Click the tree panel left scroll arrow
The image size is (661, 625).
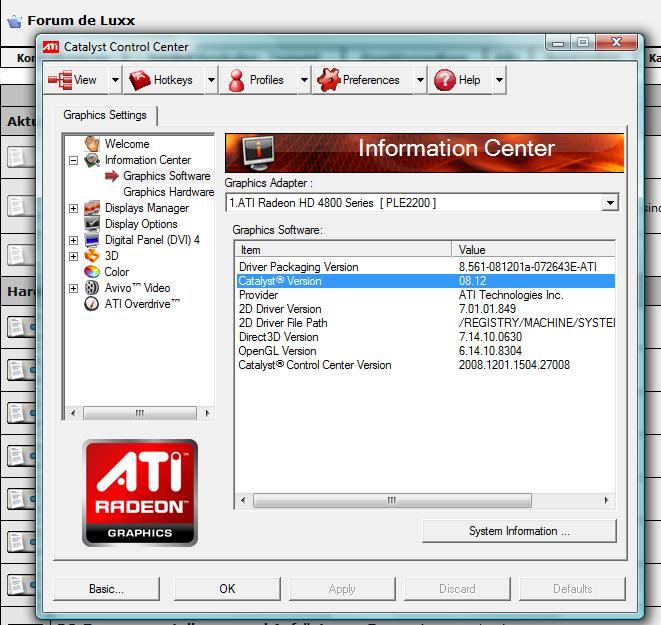coord(73,413)
